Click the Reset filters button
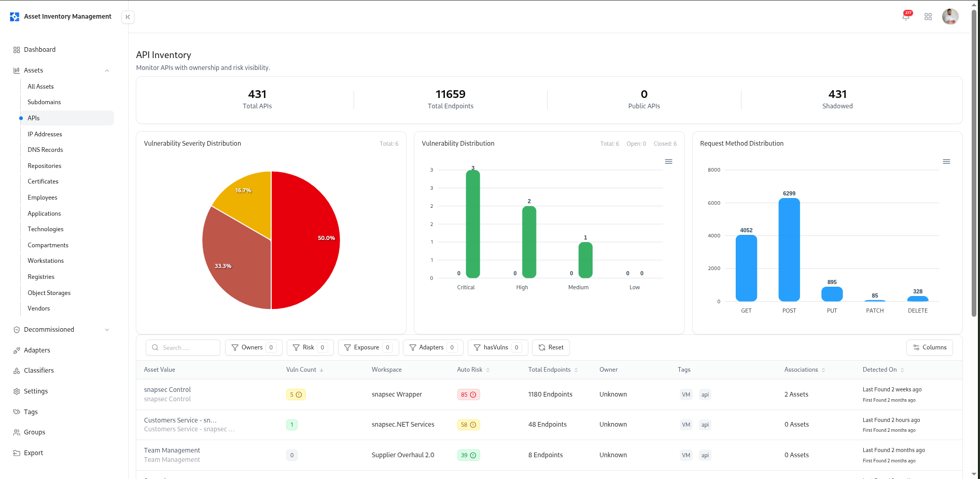 pyautogui.click(x=551, y=347)
